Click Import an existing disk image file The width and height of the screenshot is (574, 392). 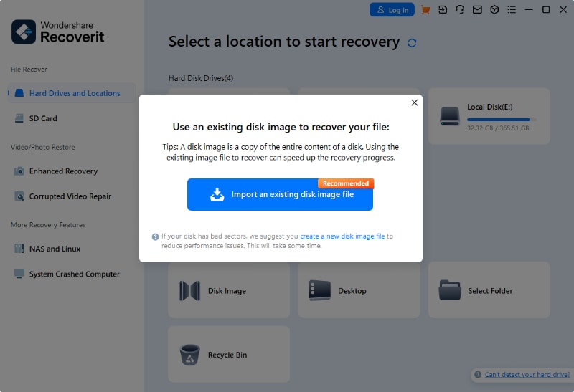click(x=280, y=194)
